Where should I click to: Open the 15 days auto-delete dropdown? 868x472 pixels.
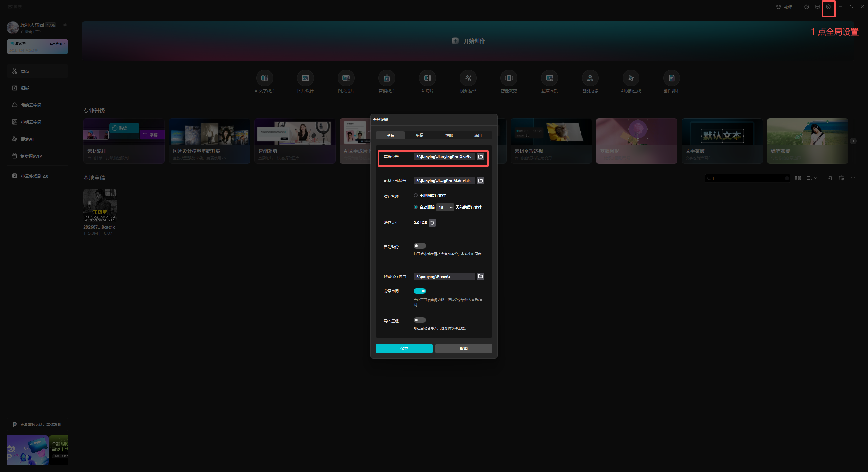pyautogui.click(x=445, y=207)
